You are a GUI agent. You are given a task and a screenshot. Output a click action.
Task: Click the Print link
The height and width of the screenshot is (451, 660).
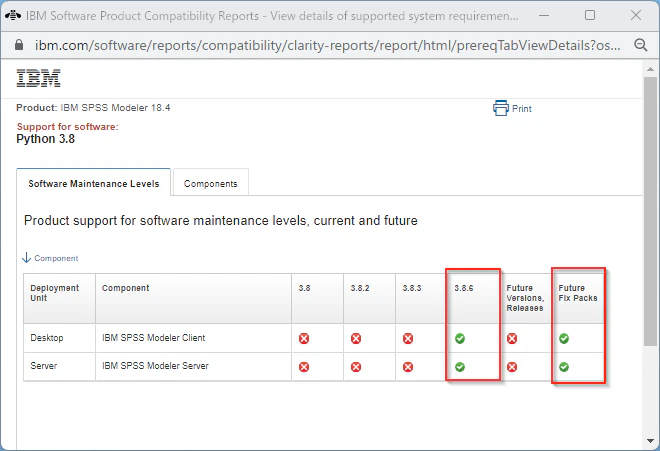coord(522,109)
